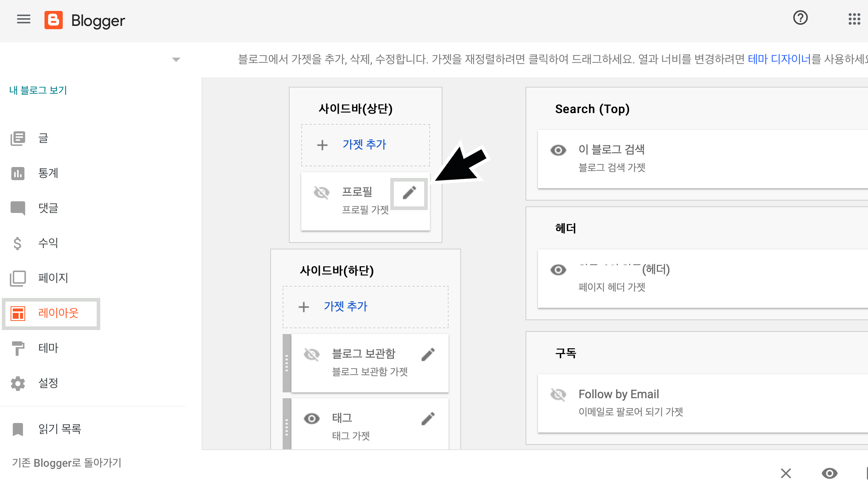
Task: Click 가젯 추가 in 사이드바(상단)
Action: point(364,145)
